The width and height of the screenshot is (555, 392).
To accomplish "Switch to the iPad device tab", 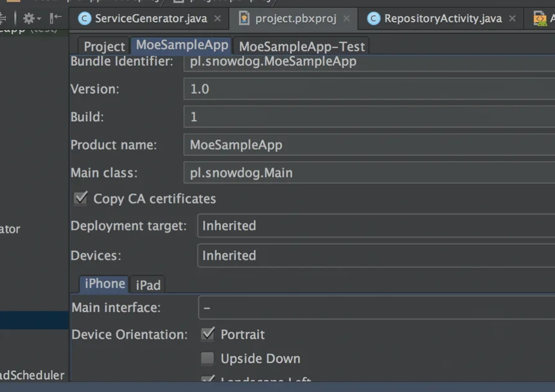I will [148, 285].
